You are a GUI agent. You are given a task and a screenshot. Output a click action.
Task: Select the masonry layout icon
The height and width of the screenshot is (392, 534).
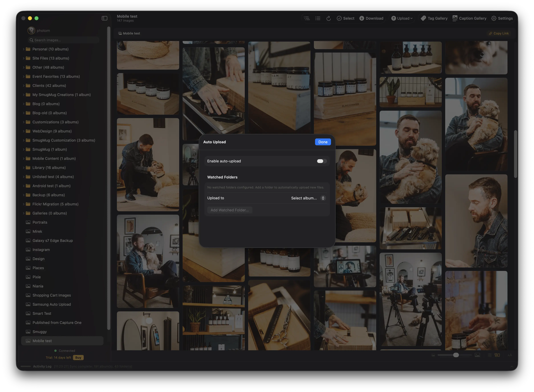pyautogui.click(x=497, y=355)
